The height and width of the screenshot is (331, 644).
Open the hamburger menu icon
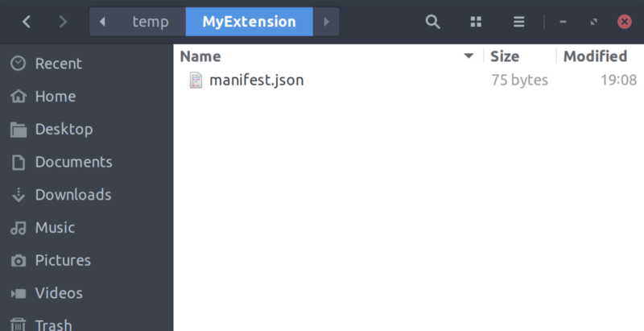519,22
